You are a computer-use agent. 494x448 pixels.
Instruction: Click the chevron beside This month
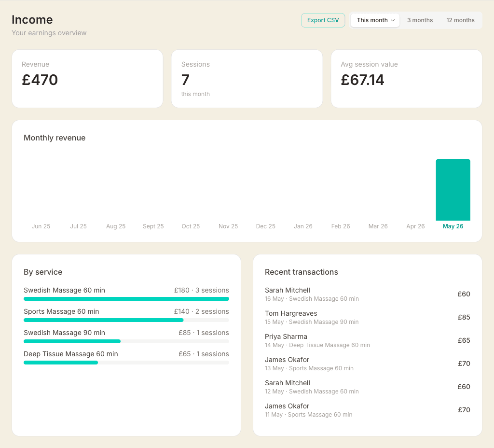[393, 20]
